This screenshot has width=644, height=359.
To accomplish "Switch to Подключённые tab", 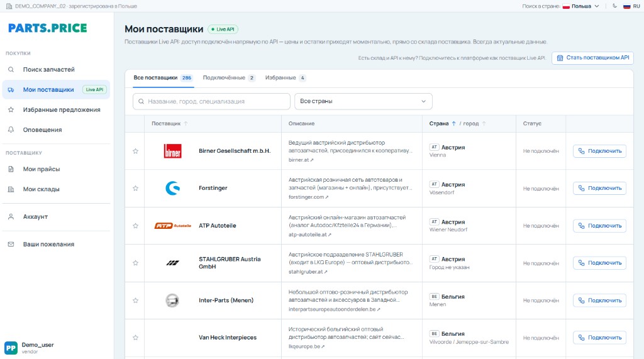I will [229, 77].
